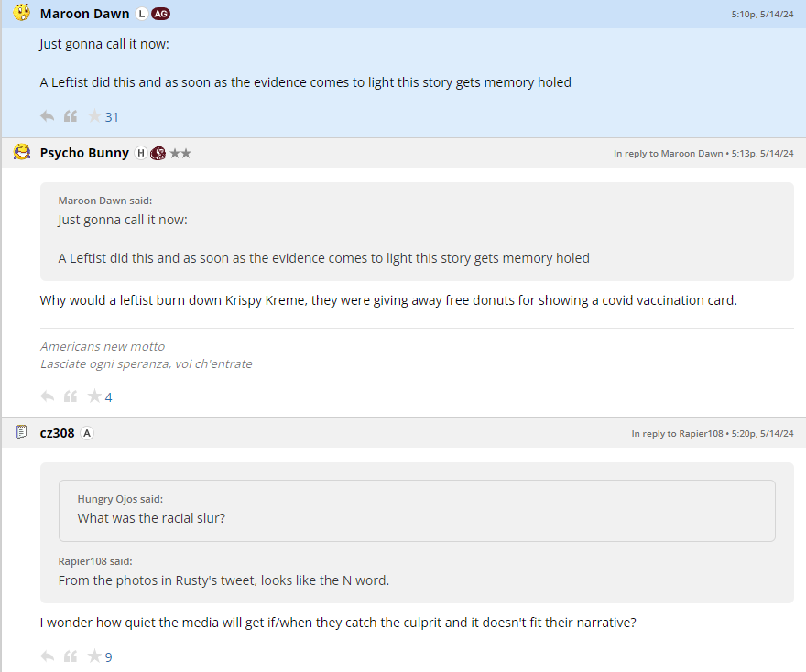Viewport: 806px width, 672px height.
Task: Click cz308's notepad avatar icon
Action: 22,432
